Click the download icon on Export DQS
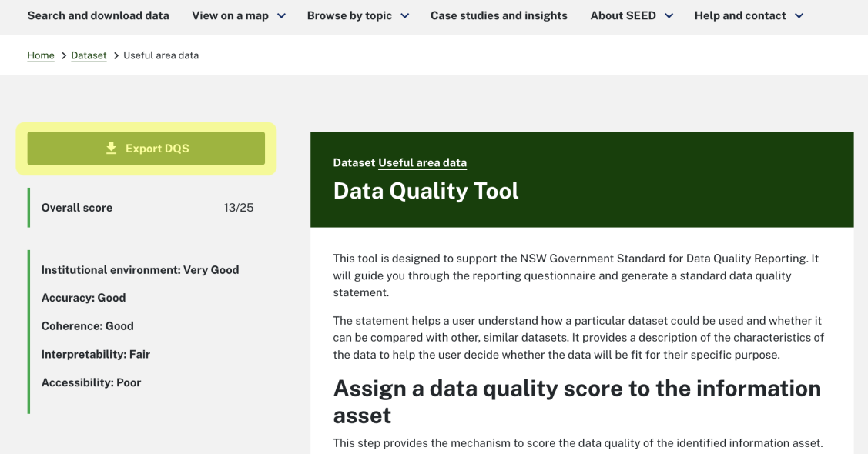 pos(111,149)
